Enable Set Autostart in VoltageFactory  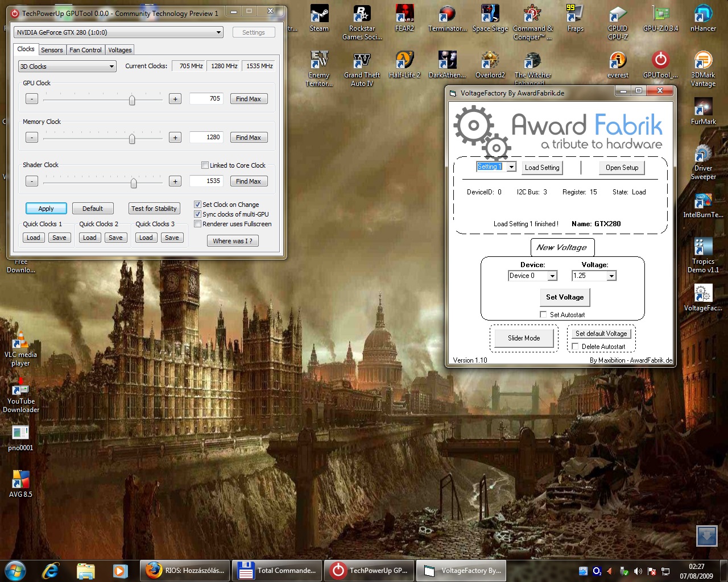click(543, 314)
